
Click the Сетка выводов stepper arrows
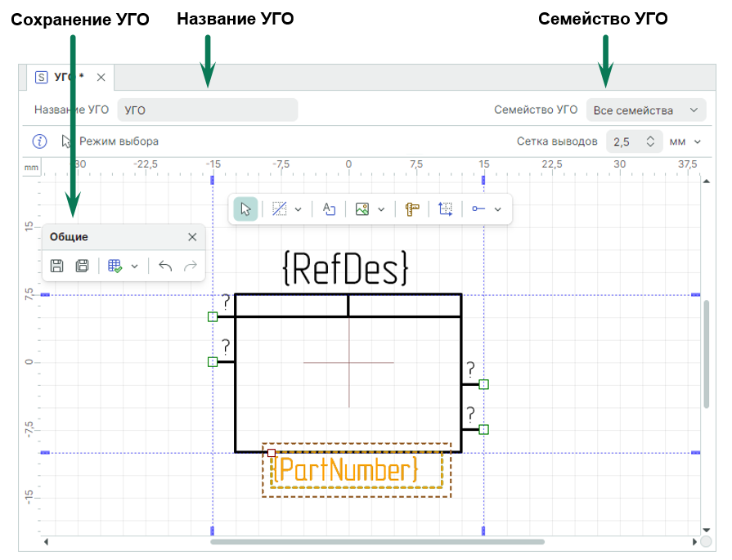pyautogui.click(x=650, y=141)
